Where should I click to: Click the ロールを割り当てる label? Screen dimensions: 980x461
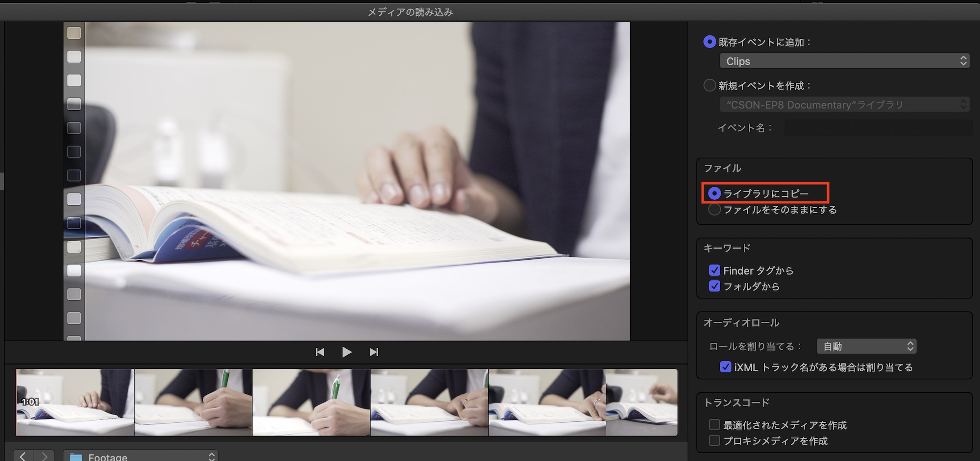[x=756, y=346]
